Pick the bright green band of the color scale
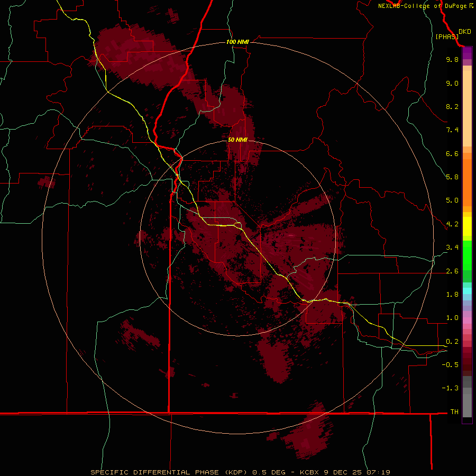The width and height of the screenshot is (476, 476). coord(467,255)
